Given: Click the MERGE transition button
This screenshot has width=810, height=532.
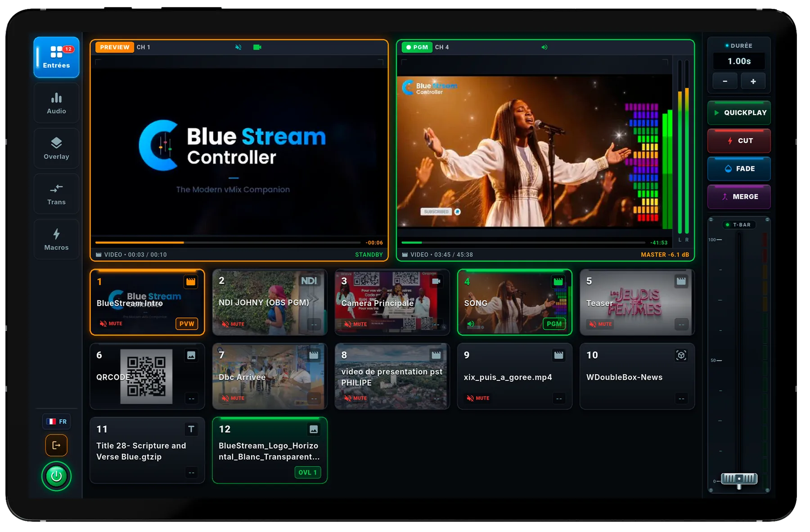Looking at the screenshot, I should 739,197.
